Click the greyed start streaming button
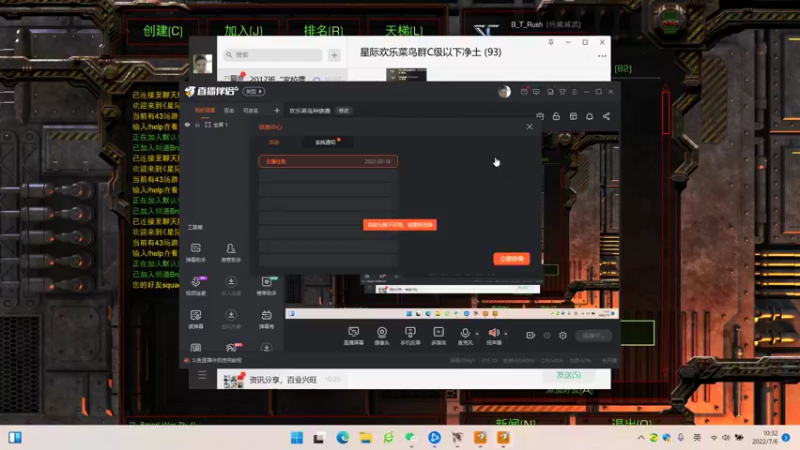800x450 pixels. click(593, 335)
